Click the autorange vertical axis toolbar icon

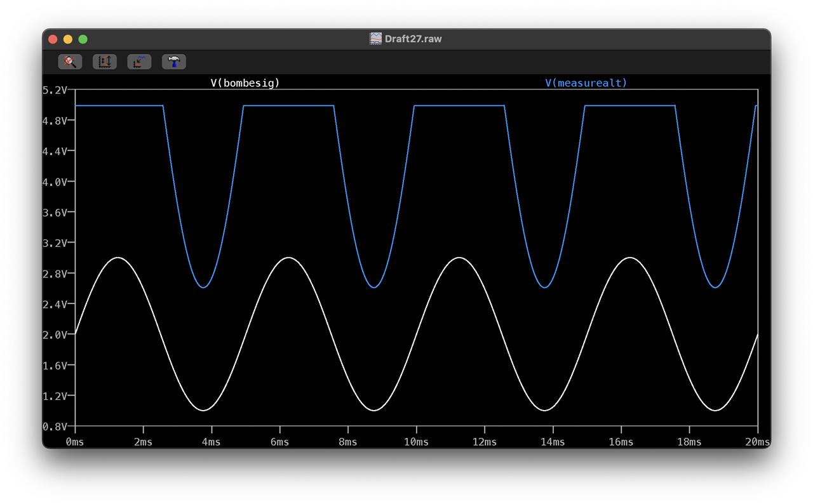click(x=105, y=62)
